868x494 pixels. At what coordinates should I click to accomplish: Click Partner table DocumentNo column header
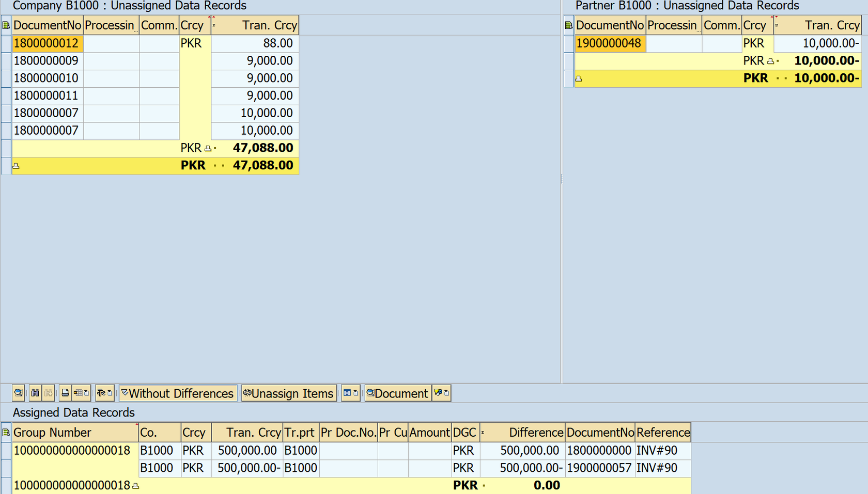pyautogui.click(x=610, y=25)
